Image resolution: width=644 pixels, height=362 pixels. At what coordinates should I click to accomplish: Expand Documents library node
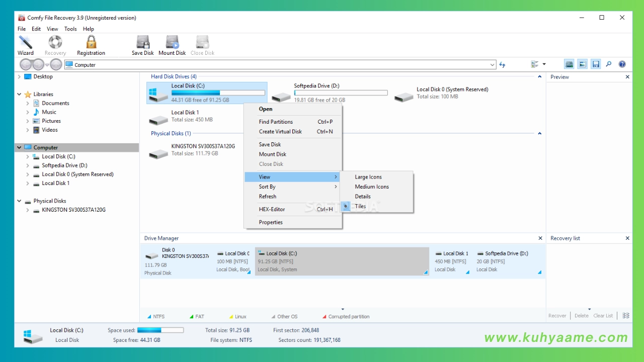pyautogui.click(x=28, y=103)
